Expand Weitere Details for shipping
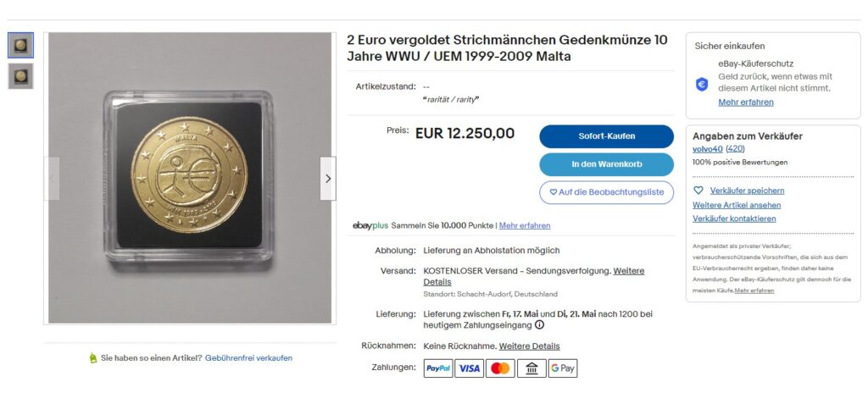 (534, 277)
